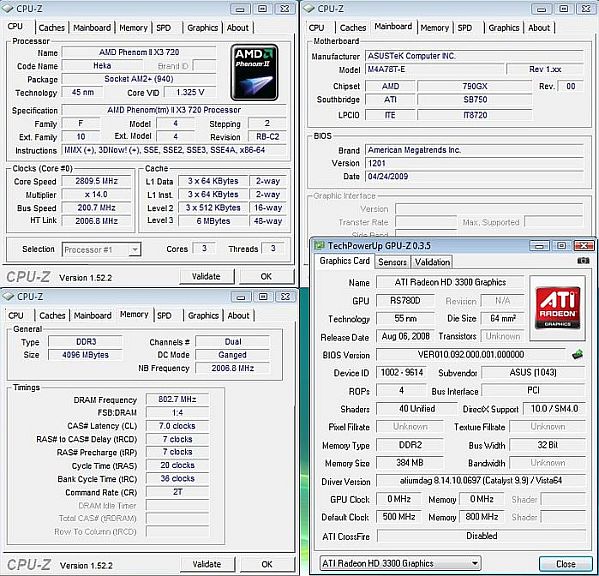Click the CPU-Z icon in Memory window title
The height and width of the screenshot is (576, 599).
point(8,296)
